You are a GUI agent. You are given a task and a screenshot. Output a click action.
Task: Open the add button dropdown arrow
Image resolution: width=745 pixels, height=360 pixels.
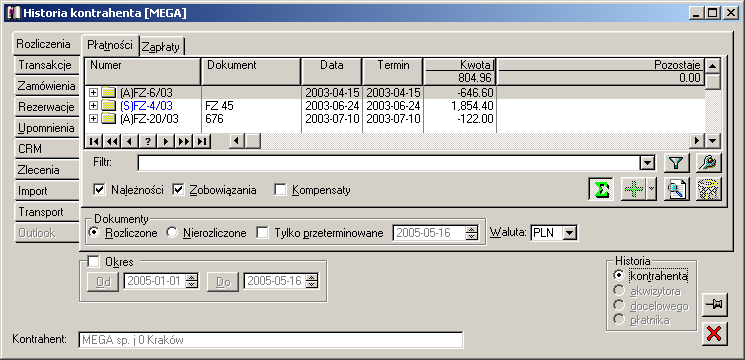tap(651, 189)
